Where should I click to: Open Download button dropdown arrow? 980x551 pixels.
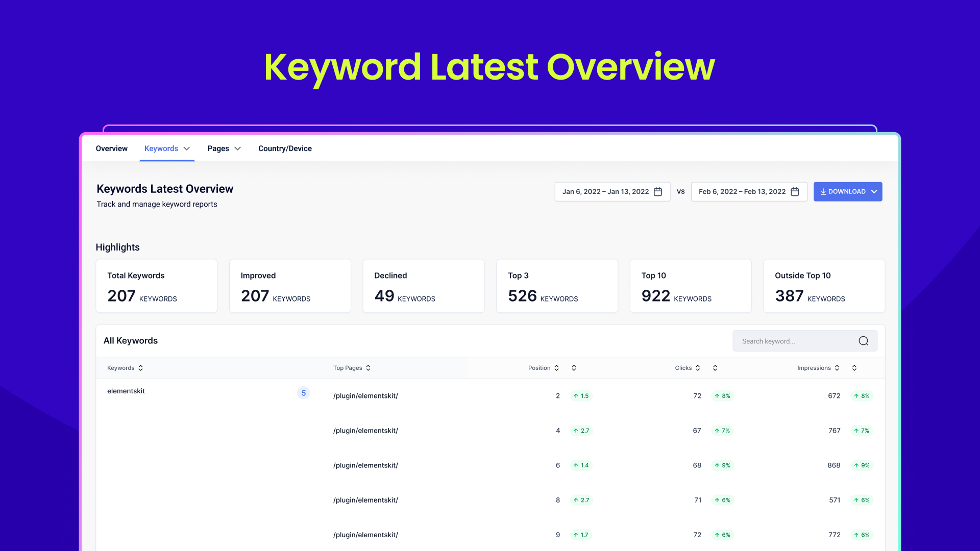tap(874, 192)
